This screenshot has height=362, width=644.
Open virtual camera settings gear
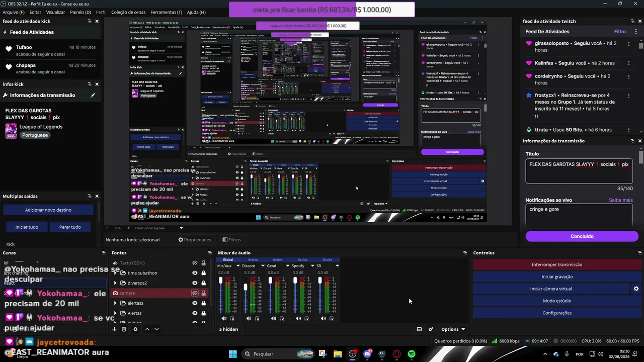636,289
